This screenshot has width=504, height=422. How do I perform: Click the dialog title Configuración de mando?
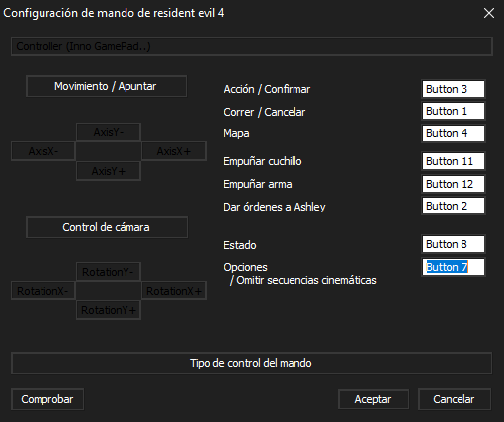pos(114,13)
